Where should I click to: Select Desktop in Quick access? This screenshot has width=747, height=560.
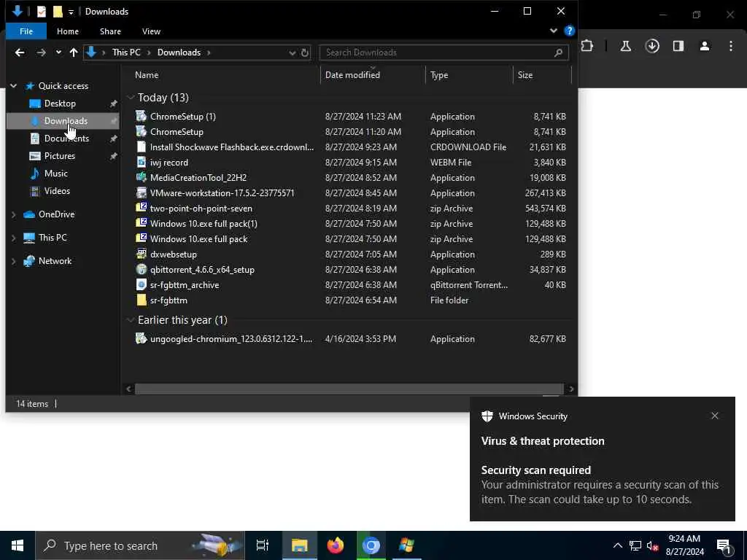point(60,104)
